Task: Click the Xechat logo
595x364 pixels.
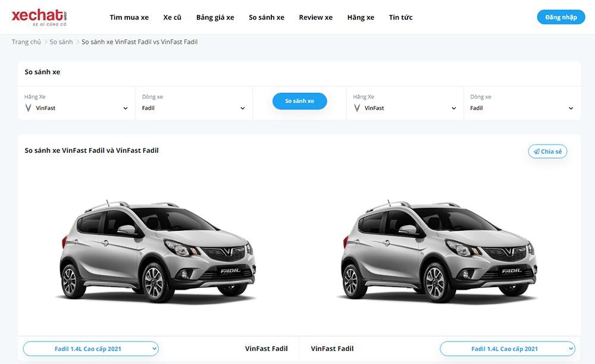Action: [37, 17]
